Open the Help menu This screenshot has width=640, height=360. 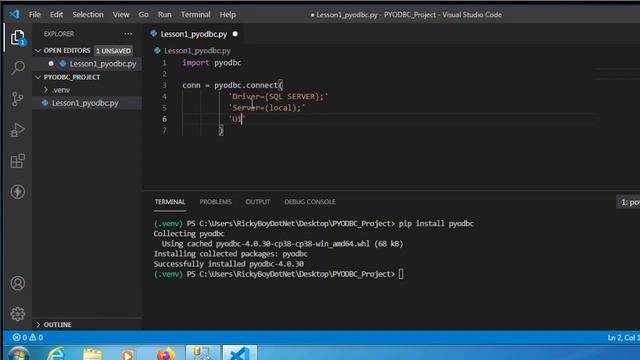tap(228, 14)
